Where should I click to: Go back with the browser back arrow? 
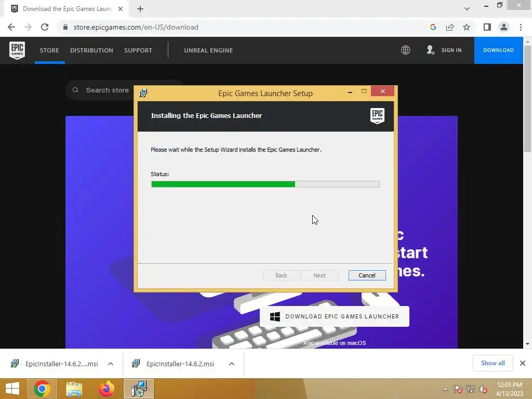point(11,27)
